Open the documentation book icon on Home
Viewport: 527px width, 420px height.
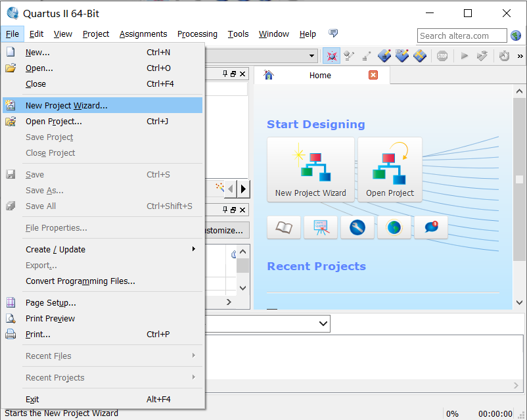[x=284, y=227]
